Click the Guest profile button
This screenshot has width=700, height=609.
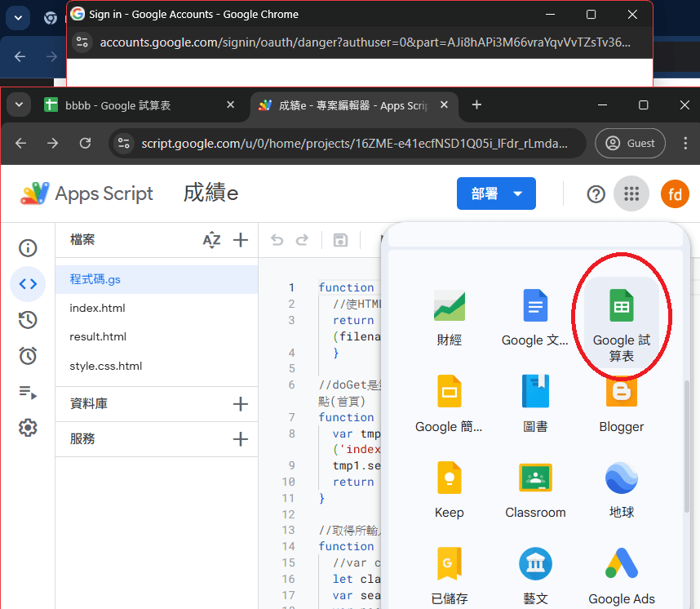[x=631, y=143]
